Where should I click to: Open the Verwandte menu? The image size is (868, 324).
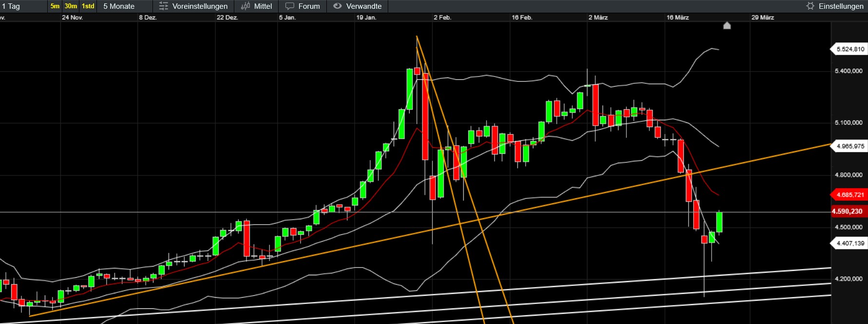[363, 6]
